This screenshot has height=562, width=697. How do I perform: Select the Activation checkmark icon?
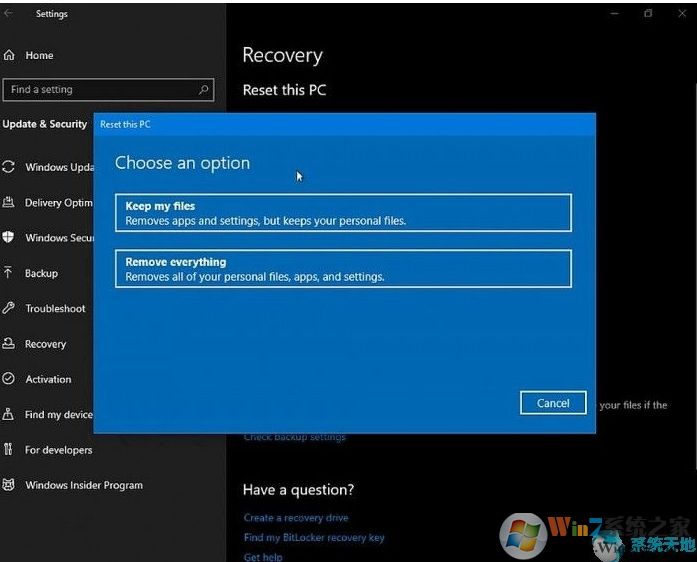(x=8, y=378)
